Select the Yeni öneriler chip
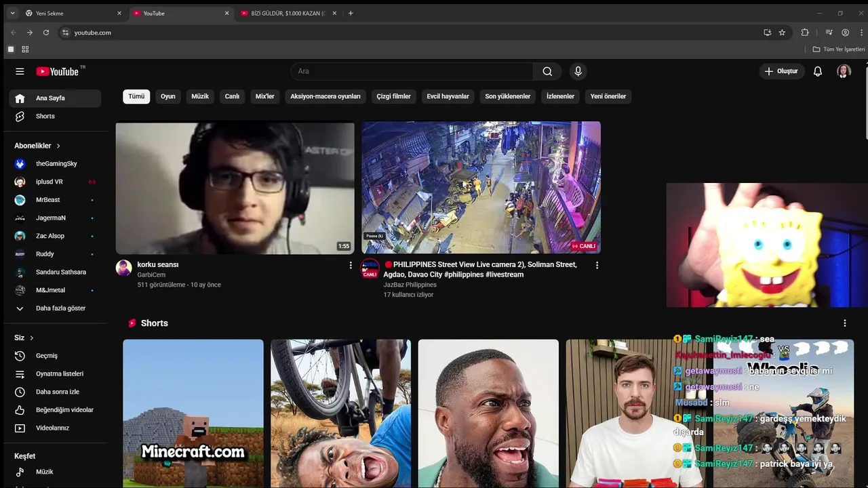This screenshot has width=868, height=488. 608,96
